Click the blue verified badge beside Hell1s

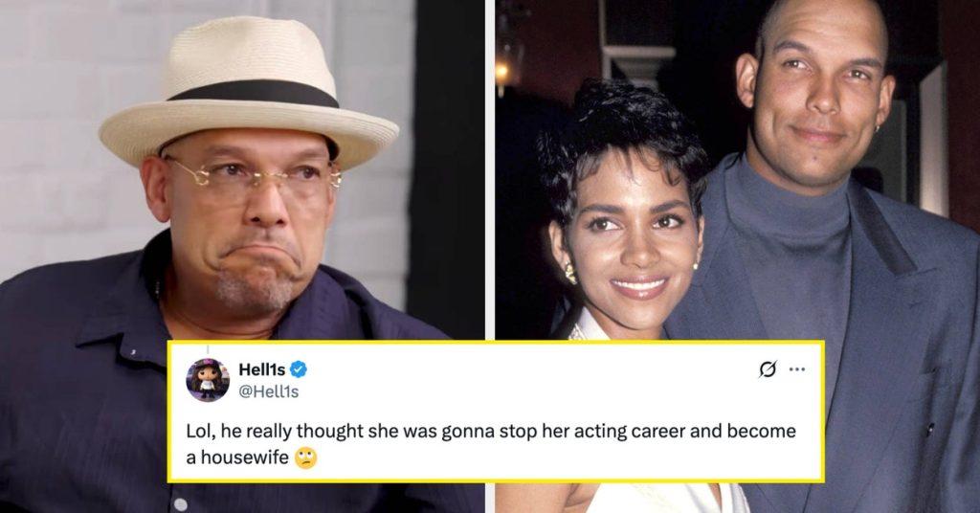pyautogui.click(x=299, y=369)
